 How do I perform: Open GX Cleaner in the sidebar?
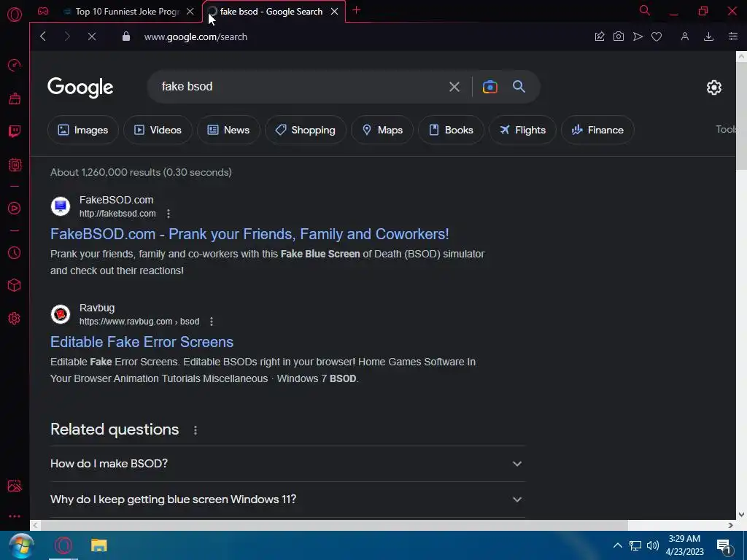15,98
